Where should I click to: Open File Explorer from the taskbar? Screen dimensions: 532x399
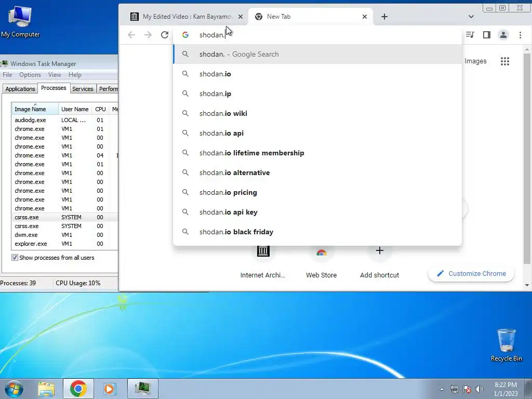click(x=46, y=389)
